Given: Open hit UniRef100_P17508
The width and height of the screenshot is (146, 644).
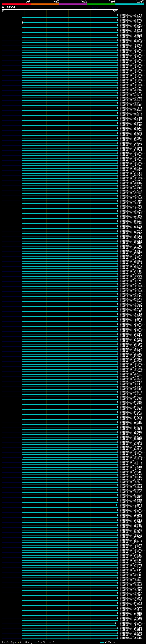Looking at the screenshot, I should click(x=131, y=447).
